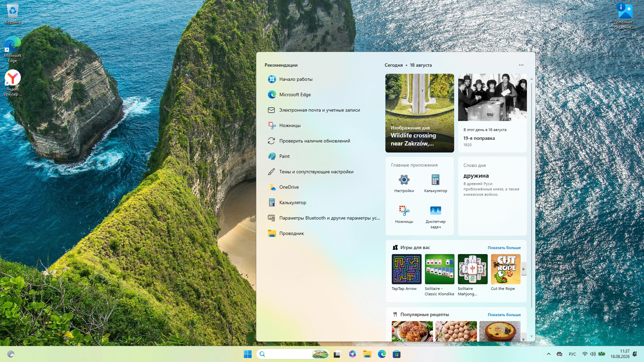Image resolution: width=644 pixels, height=362 pixels.
Task: Click Показать больше for Популярные рецепты
Action: [x=504, y=315]
